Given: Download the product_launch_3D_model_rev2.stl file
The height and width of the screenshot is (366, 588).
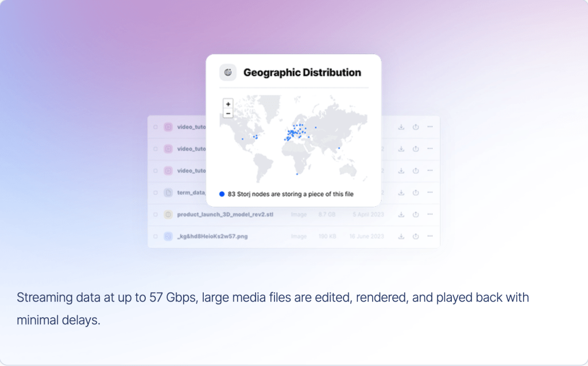Looking at the screenshot, I should click(x=401, y=214).
